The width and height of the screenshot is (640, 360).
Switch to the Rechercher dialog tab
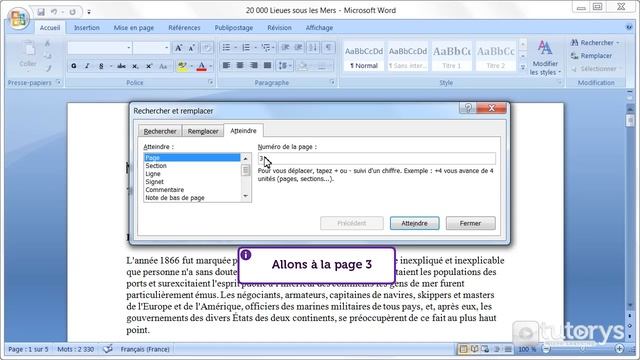click(160, 131)
